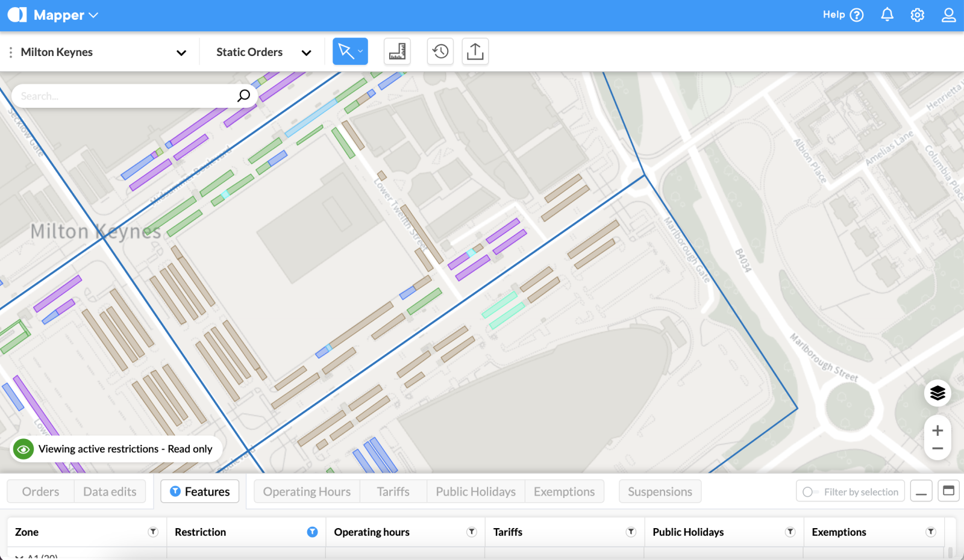Viewport: 964px width, 560px height.
Task: Switch to the Operating Hours tab
Action: [307, 491]
